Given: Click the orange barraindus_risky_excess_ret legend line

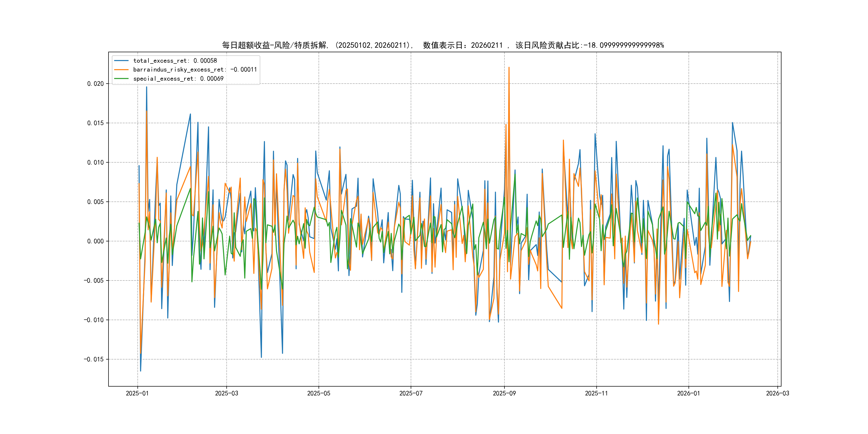Looking at the screenshot, I should [x=121, y=70].
